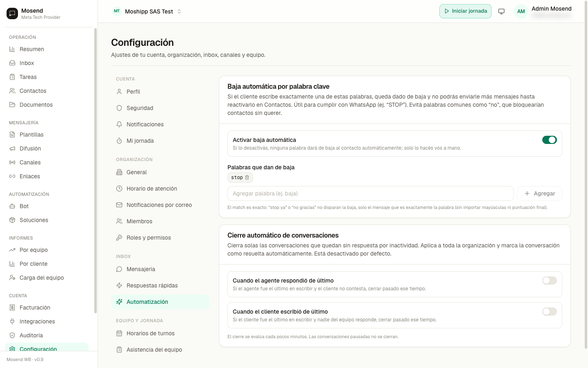The image size is (588, 368).
Task: Click the monitor icon in the top bar
Action: (x=501, y=11)
